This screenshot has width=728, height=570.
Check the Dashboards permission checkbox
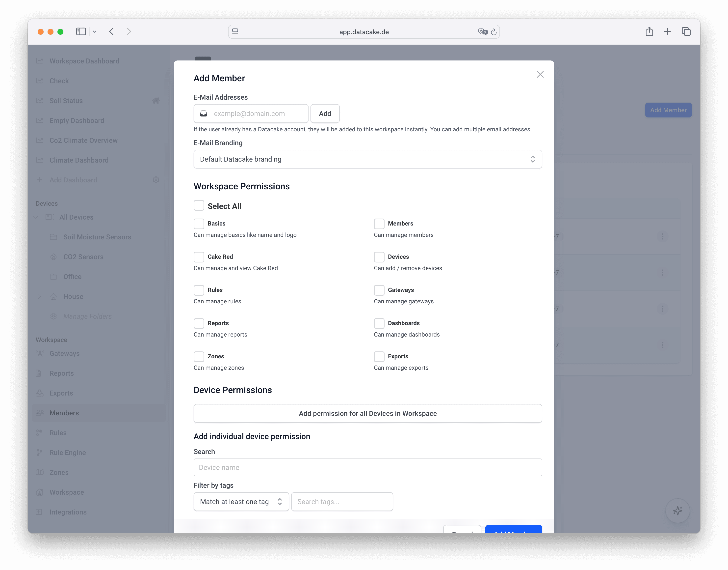(379, 323)
